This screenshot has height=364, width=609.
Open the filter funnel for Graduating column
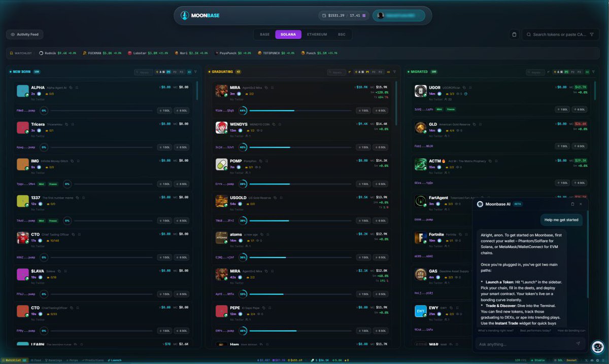[394, 72]
